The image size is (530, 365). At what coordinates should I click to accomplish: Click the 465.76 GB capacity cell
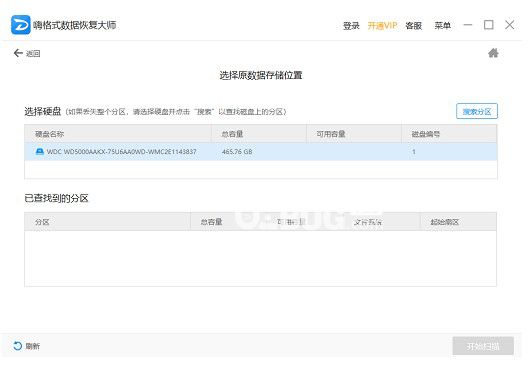point(237,152)
